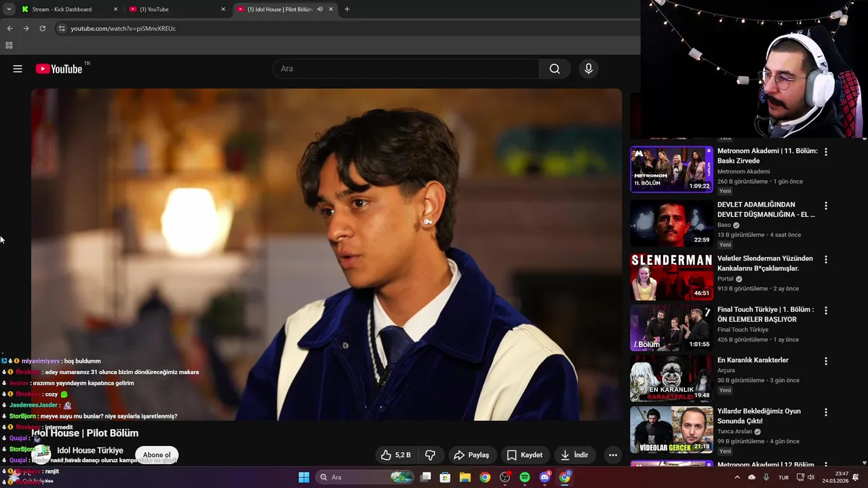Screen dimensions: 868x488
Task: Go to the YouTube home logo
Action: [x=59, y=68]
